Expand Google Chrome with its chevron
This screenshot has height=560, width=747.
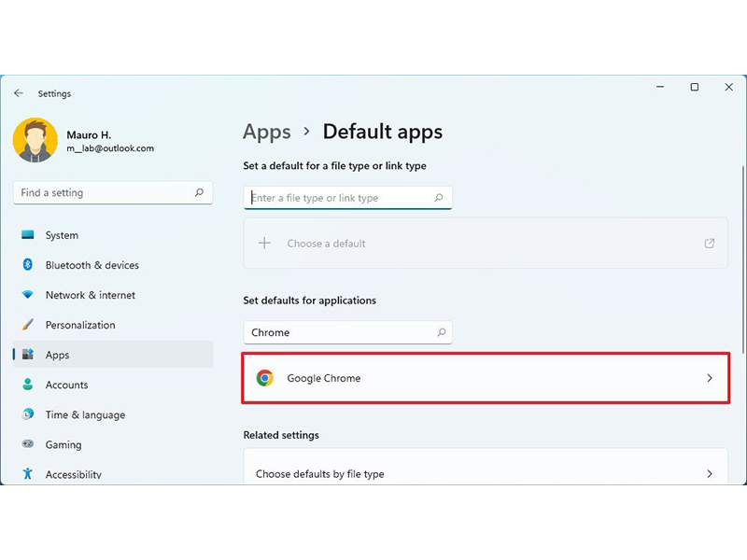point(710,378)
